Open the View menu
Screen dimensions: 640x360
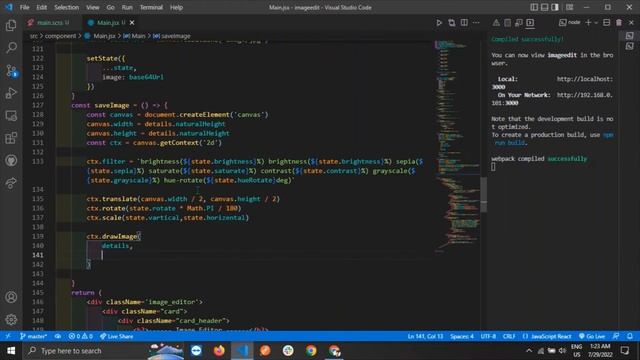point(93,7)
